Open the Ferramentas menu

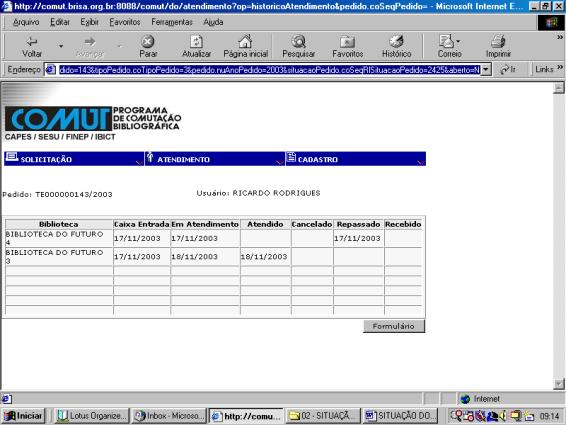click(172, 22)
